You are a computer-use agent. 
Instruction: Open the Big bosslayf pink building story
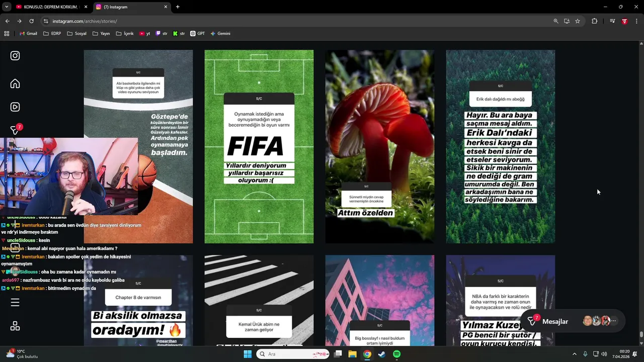[380, 300]
